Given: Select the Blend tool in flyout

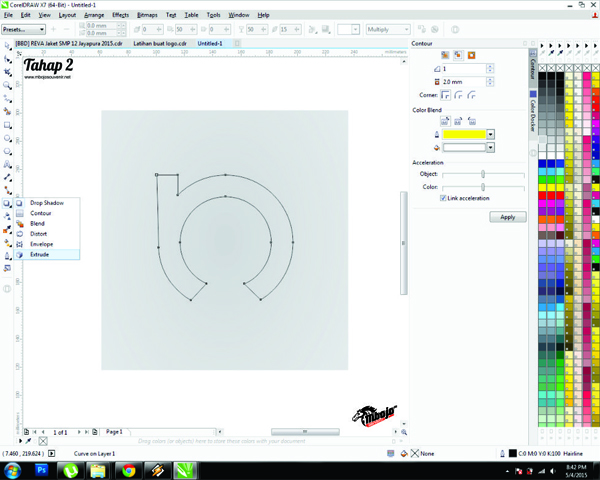Looking at the screenshot, I should coord(38,223).
